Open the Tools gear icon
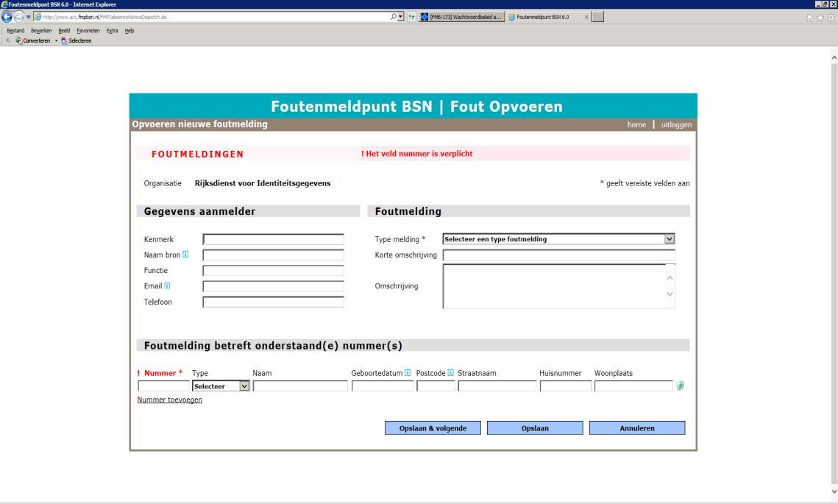Image resolution: width=838 pixels, height=504 pixels. pos(831,18)
